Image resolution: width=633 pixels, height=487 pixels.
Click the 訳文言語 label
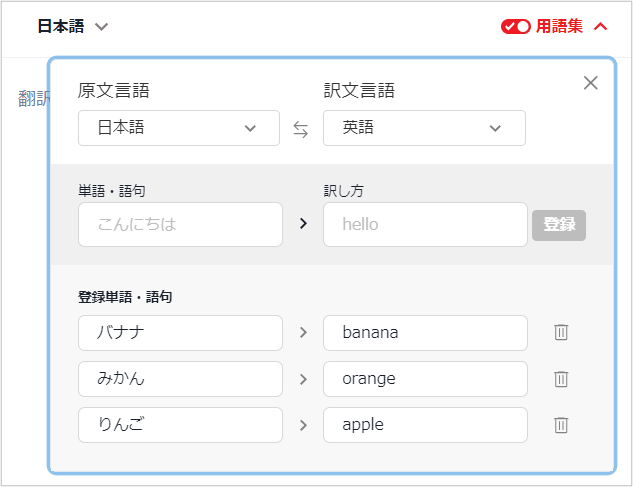359,90
